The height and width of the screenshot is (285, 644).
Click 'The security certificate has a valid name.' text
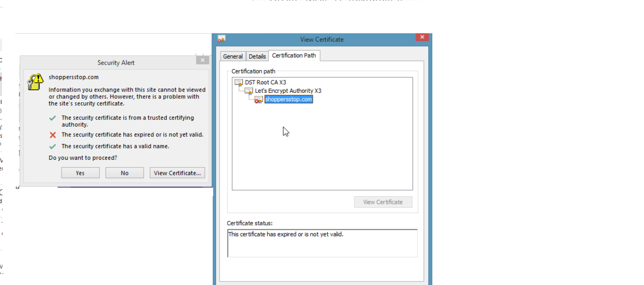[x=115, y=146]
